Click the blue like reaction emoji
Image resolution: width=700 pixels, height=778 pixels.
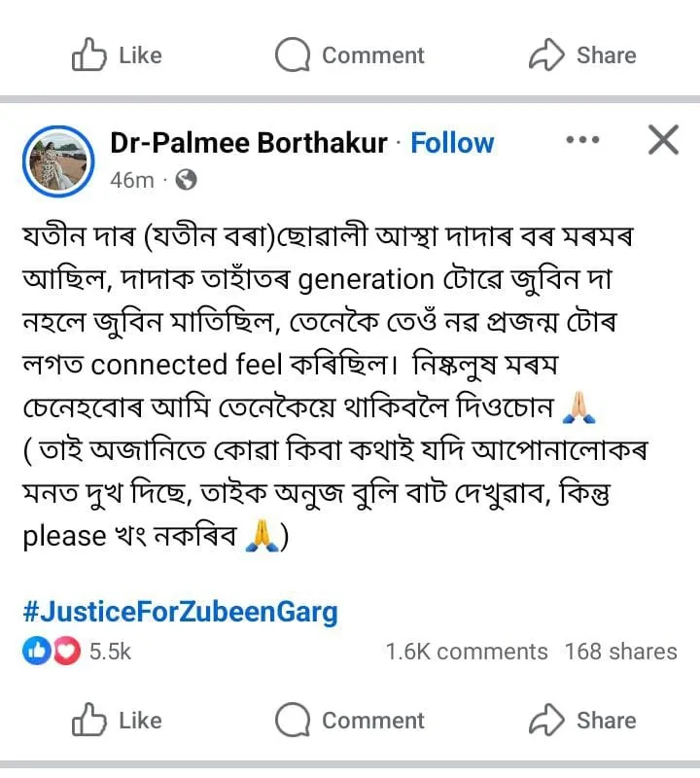[x=34, y=652]
